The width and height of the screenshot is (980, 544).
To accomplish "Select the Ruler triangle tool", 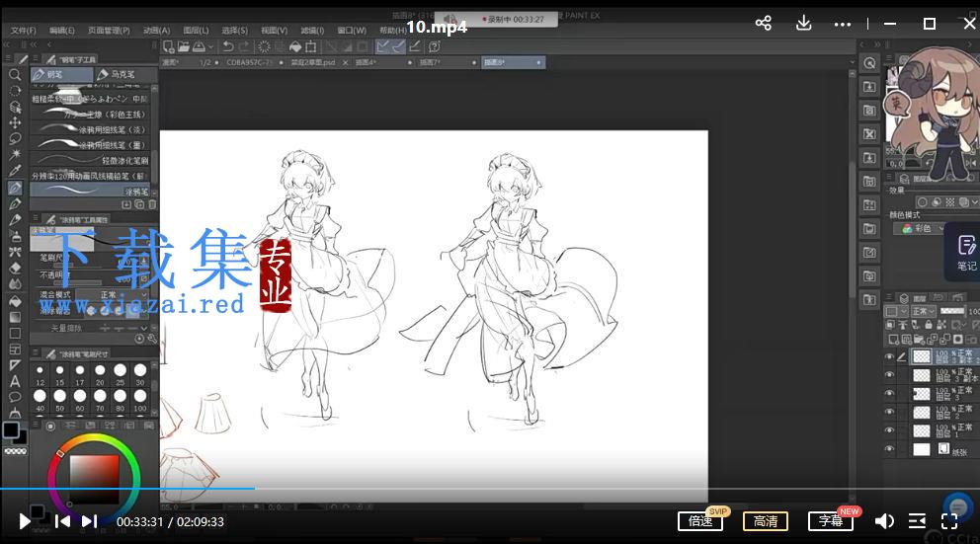I will tap(15, 365).
